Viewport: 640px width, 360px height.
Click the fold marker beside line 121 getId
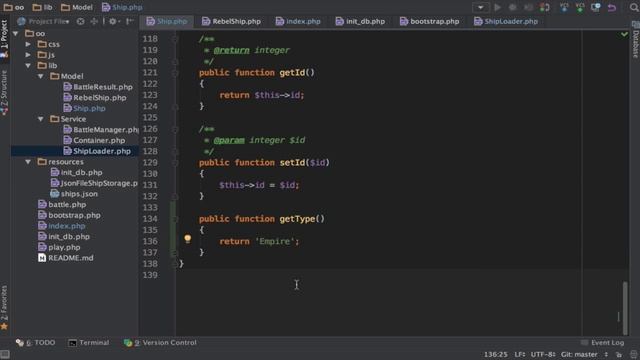point(175,73)
